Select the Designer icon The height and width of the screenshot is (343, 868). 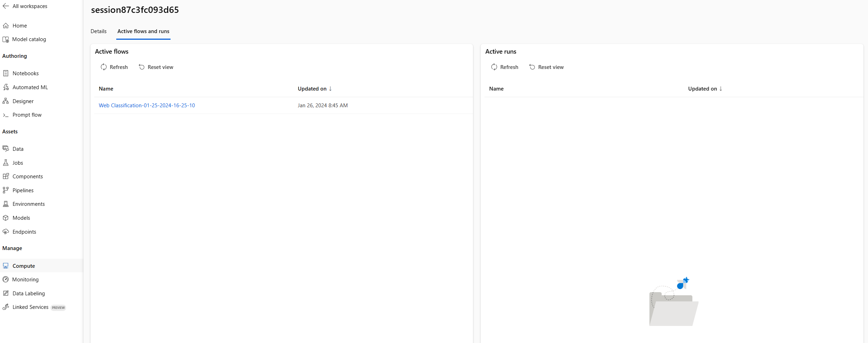(x=6, y=101)
